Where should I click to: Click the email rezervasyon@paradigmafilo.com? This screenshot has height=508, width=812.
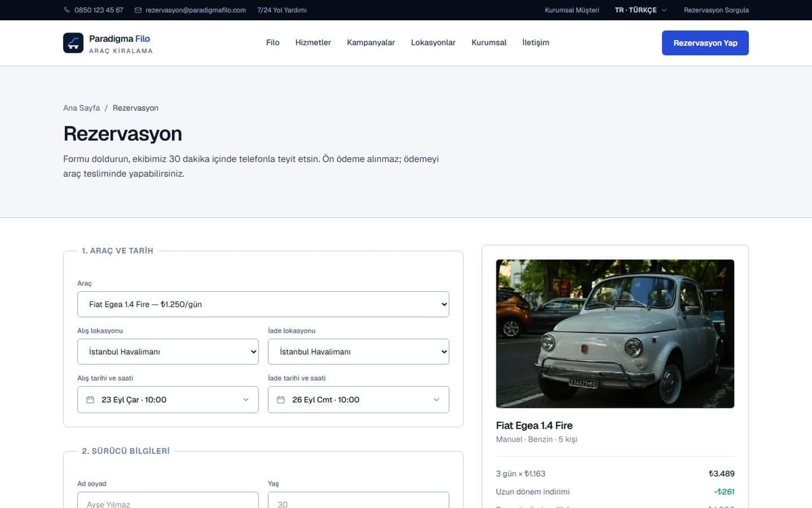(196, 10)
